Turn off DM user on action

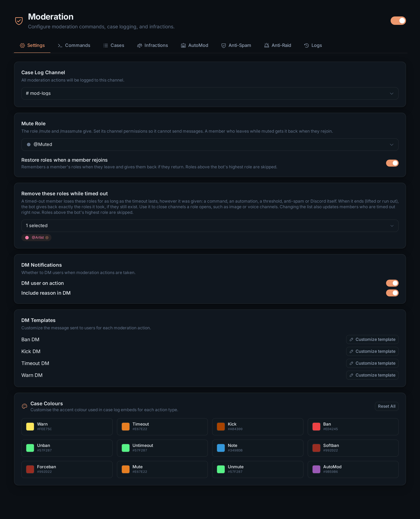point(392,283)
